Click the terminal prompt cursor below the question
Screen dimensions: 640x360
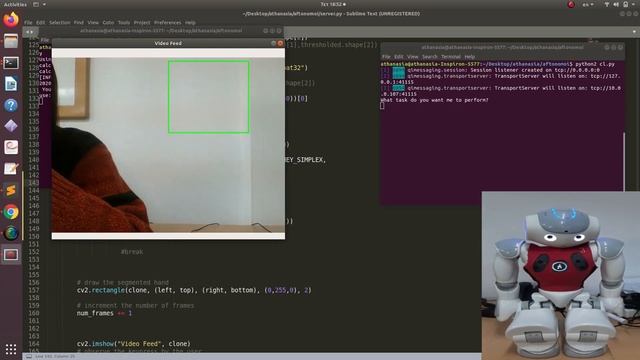coord(382,106)
